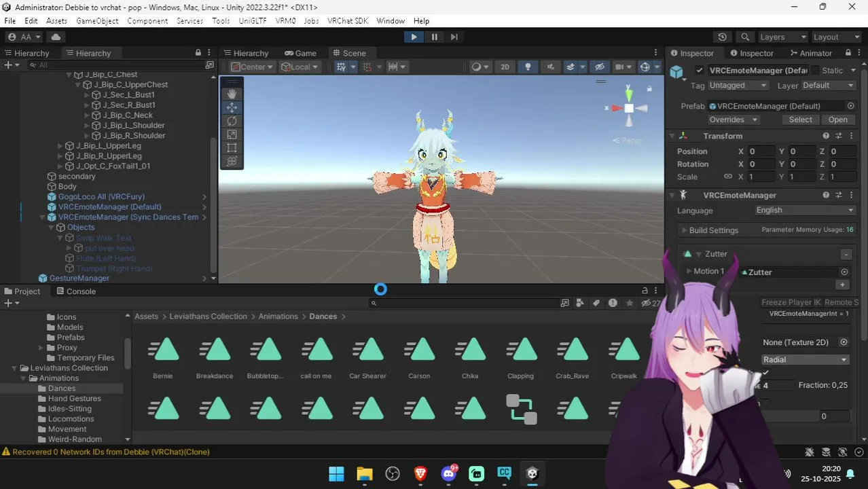Open the Local rotation dropdown

point(300,67)
